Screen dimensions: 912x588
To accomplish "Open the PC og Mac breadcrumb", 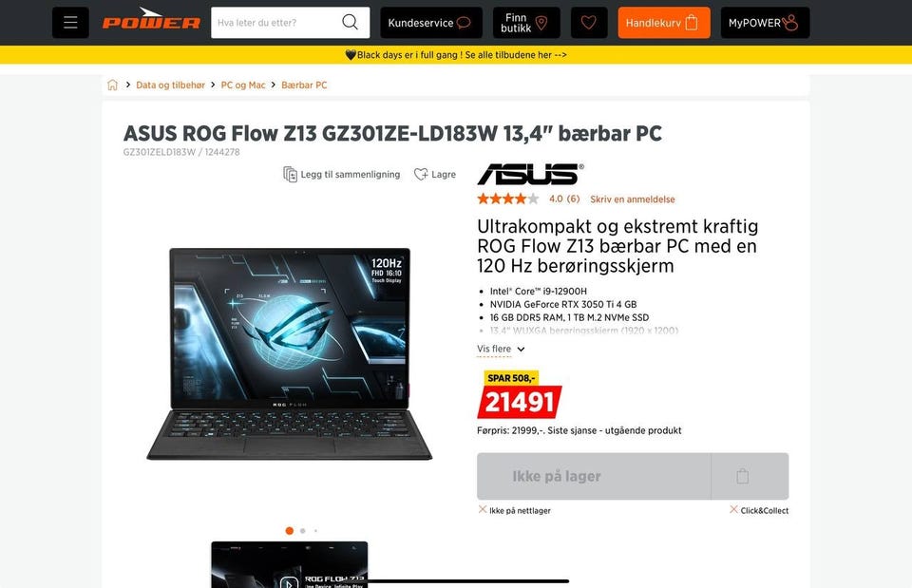I will pos(243,85).
